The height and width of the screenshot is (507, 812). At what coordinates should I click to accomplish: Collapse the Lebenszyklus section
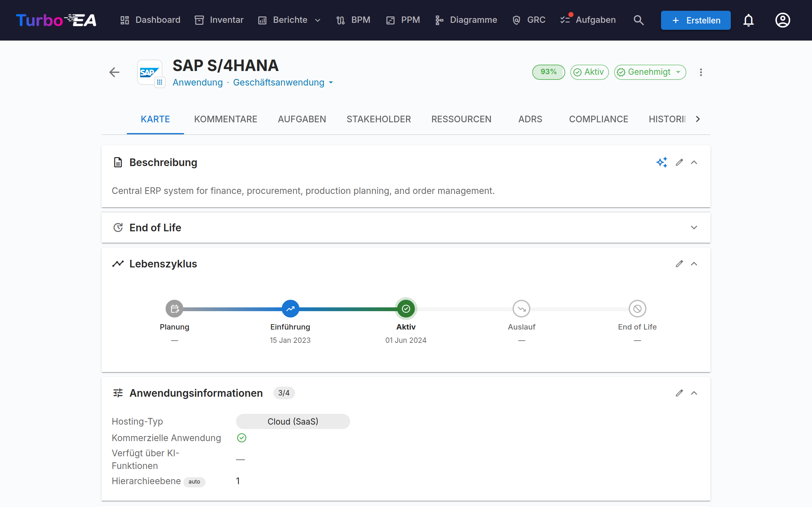(694, 264)
